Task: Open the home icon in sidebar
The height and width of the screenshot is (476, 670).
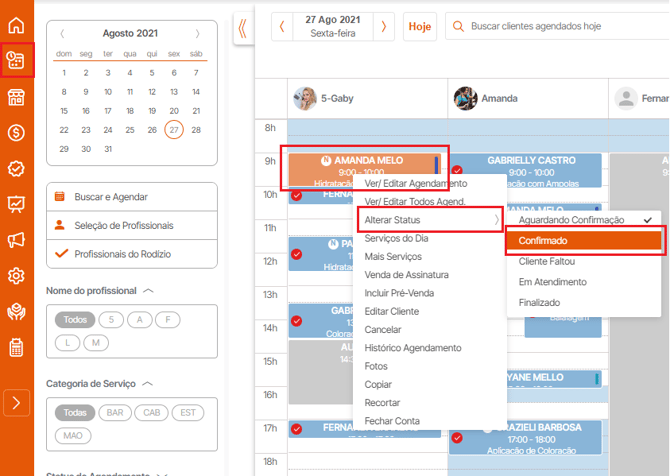Action: tap(16, 25)
